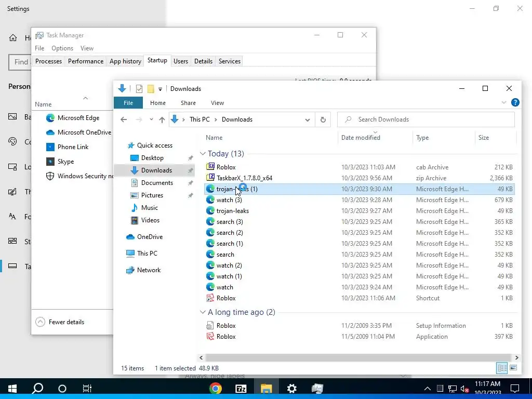
Task: Select the Roblox Setup Information file icon
Action: coord(210,325)
